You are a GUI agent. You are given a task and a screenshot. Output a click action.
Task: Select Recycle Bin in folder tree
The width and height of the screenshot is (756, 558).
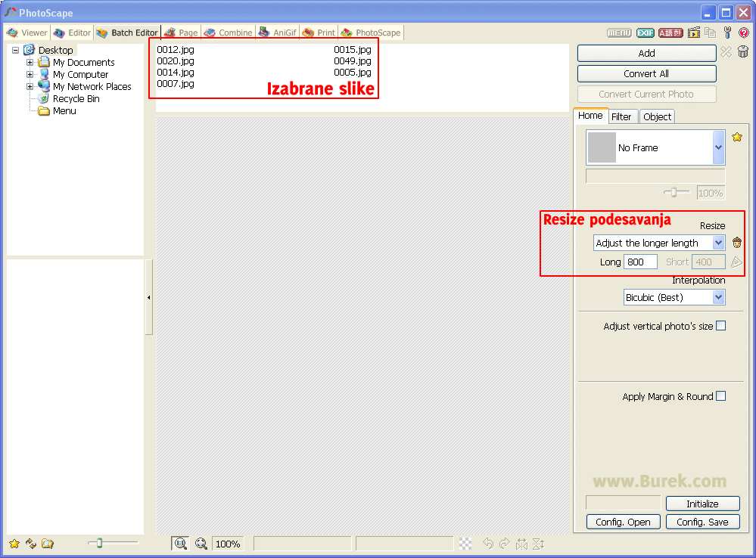click(x=76, y=98)
